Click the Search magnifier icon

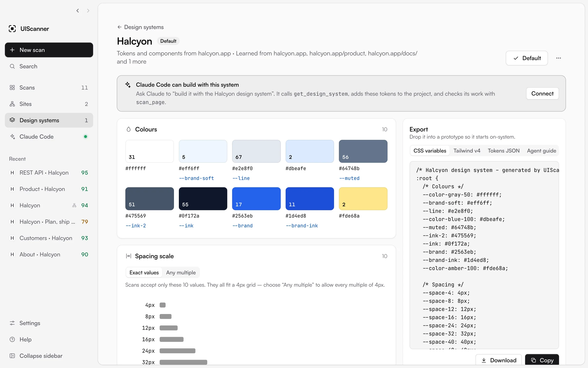(x=12, y=66)
